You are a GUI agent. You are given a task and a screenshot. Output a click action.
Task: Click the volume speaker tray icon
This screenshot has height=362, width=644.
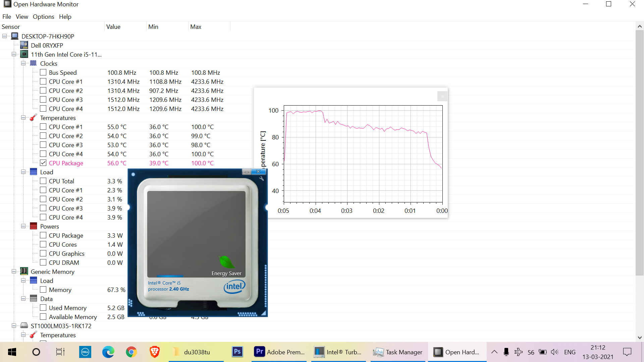tap(554, 352)
